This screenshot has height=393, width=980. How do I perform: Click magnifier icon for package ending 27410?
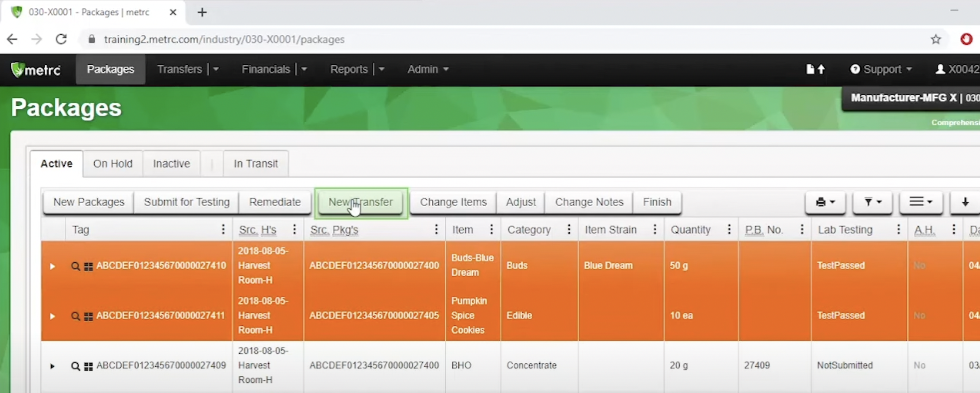click(75, 266)
